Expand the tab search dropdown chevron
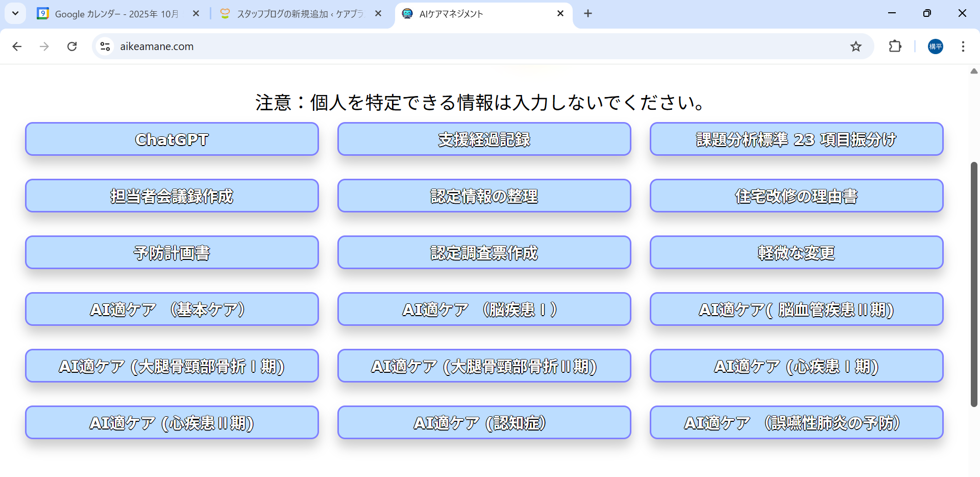 tap(15, 14)
